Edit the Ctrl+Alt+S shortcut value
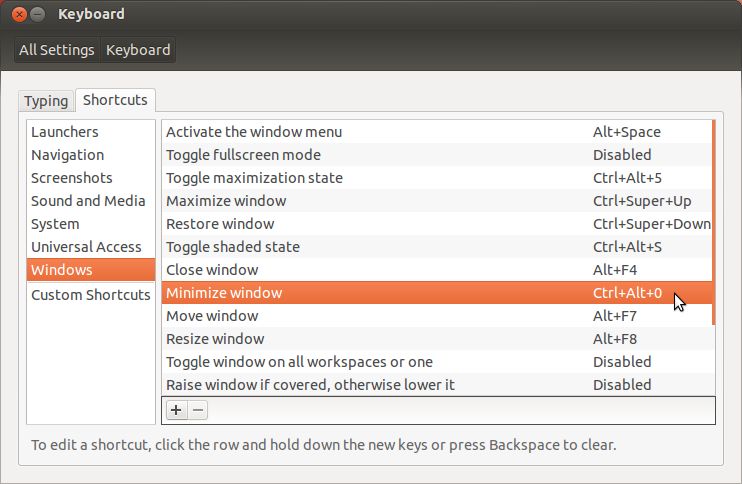The height and width of the screenshot is (484, 742). 627,246
